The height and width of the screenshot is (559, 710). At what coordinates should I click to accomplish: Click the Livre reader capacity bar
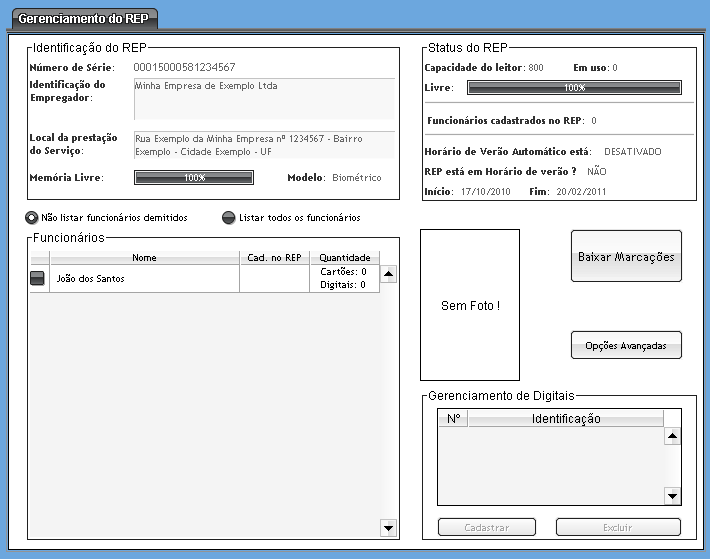coord(574,88)
